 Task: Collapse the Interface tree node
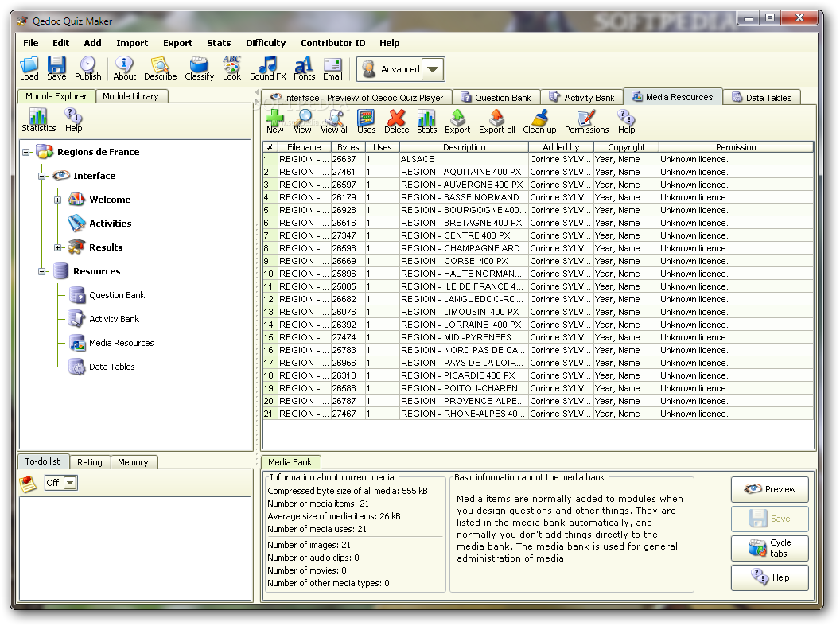pyautogui.click(x=42, y=176)
